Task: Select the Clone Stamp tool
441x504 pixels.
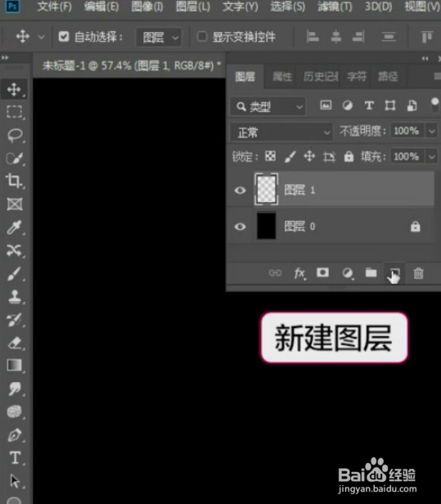Action: pyautogui.click(x=15, y=296)
